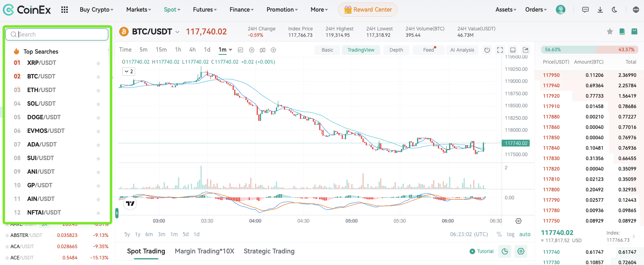Image resolution: width=644 pixels, height=265 pixels.
Task: Click the pie chart icon beside Tutorial
Action: (x=505, y=251)
